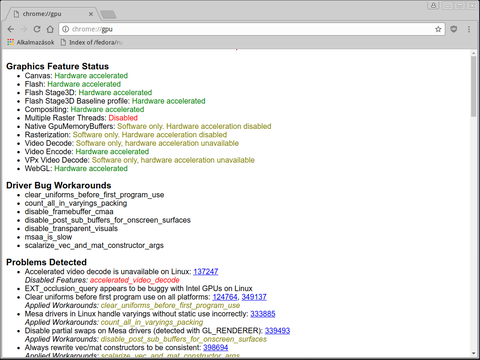Click 'disable_post_sub_buffers_for_onscreen_surfaces' list entry
This screenshot has width=480, height=360.
[x=108, y=220]
